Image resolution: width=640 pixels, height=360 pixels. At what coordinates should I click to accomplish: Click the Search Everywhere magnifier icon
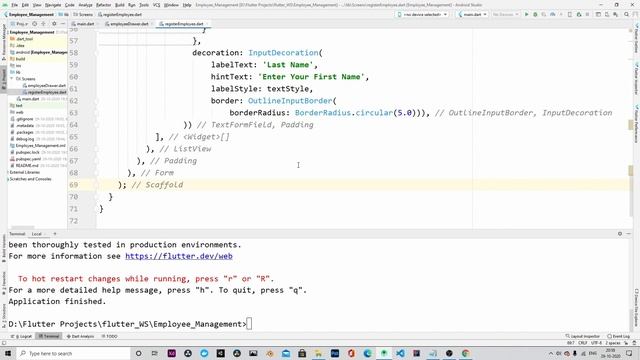pyautogui.click(x=627, y=14)
